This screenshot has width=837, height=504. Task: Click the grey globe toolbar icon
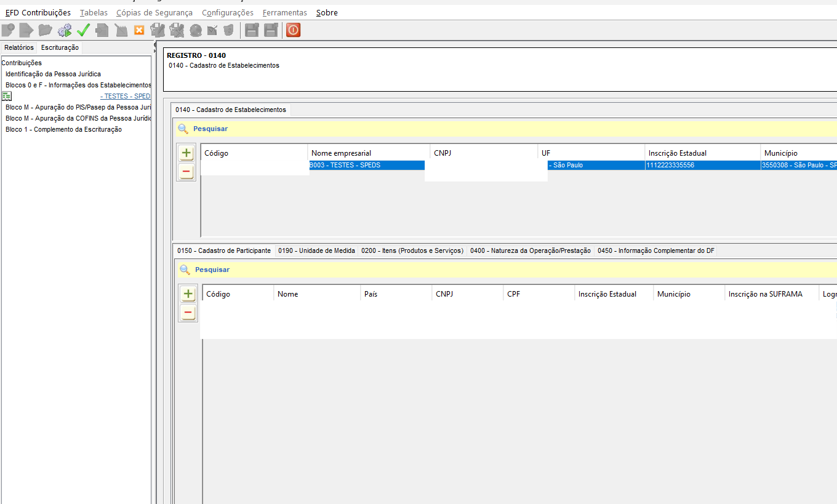point(196,30)
